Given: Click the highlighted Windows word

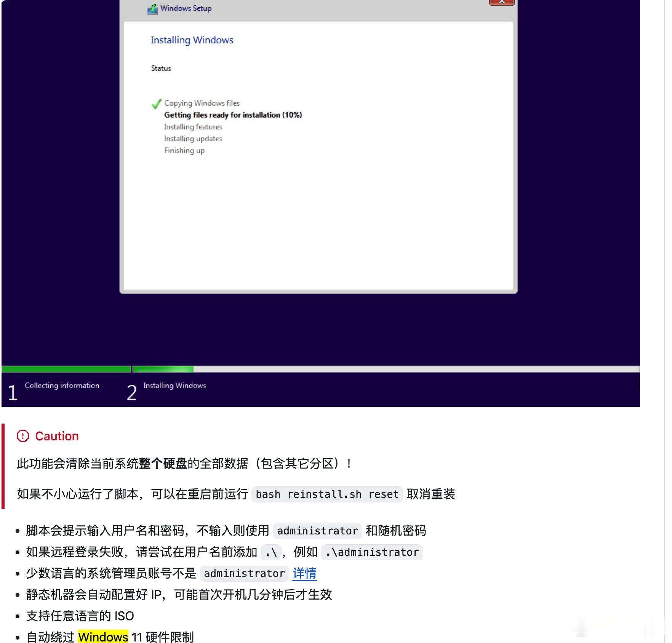Looking at the screenshot, I should tap(103, 637).
